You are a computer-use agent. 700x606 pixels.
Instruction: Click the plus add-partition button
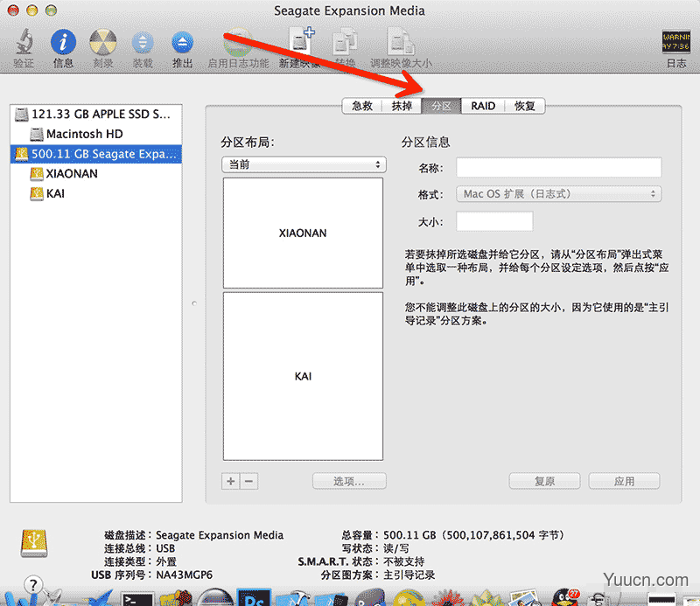point(231,481)
